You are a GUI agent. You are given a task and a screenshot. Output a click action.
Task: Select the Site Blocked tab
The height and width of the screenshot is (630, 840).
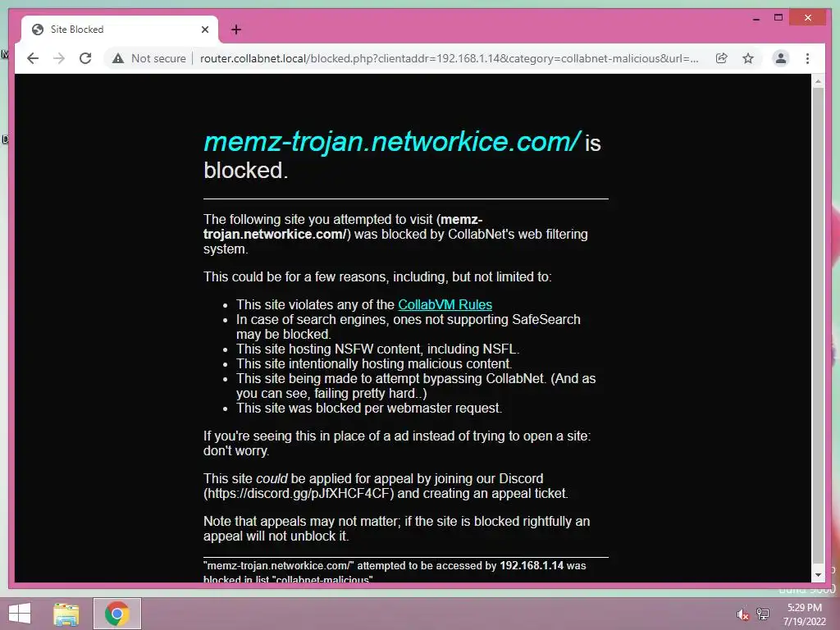coord(120,30)
